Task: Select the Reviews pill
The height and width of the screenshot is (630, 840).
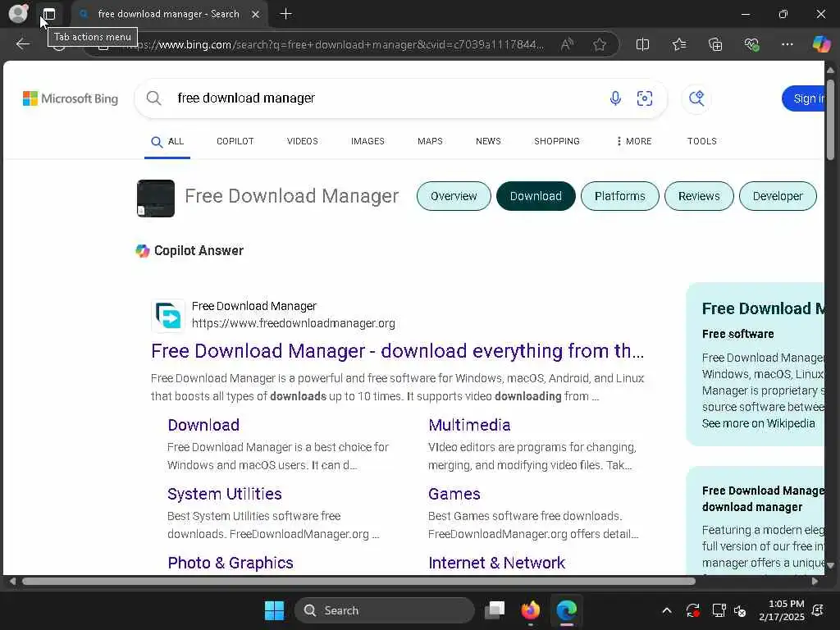Action: click(699, 196)
